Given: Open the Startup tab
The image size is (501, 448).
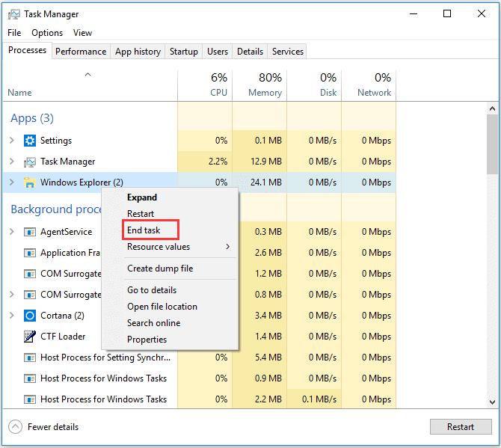Looking at the screenshot, I should click(x=184, y=52).
